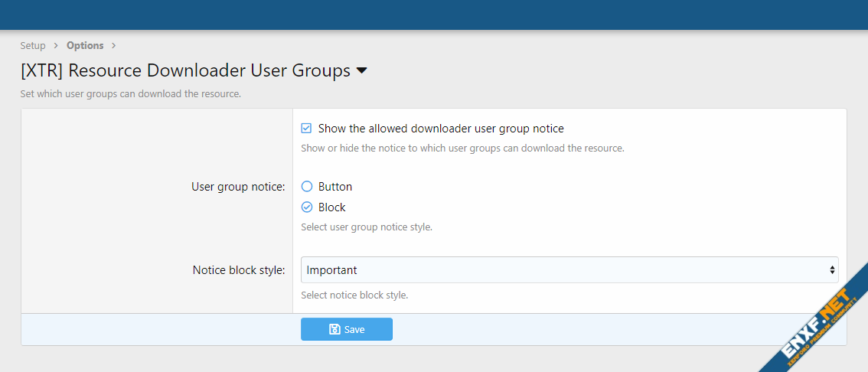Screen dimensions: 868x372
Task: Click the "User group notice:" field label
Action: [238, 187]
